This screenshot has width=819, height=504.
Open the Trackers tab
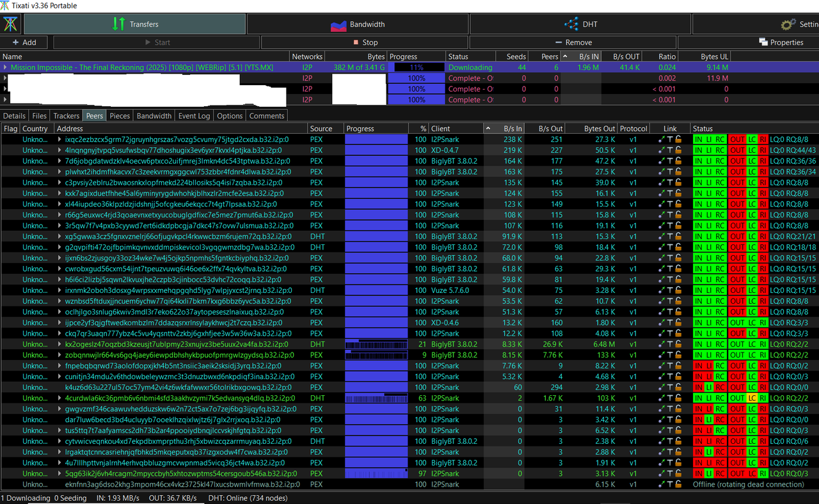coord(66,116)
